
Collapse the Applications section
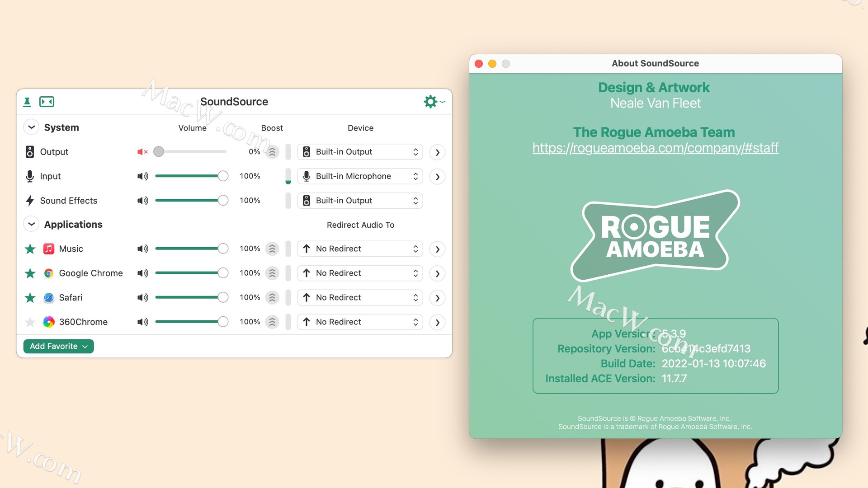31,224
